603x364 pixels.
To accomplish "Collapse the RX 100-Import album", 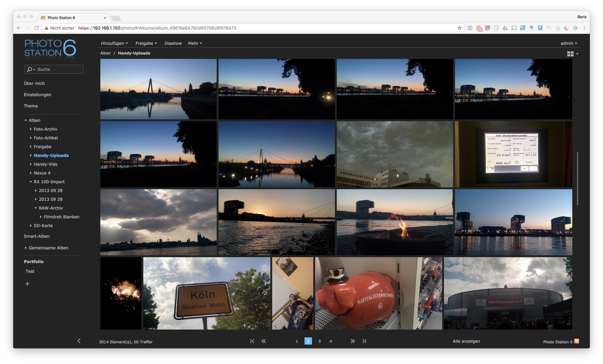I will tap(31, 182).
